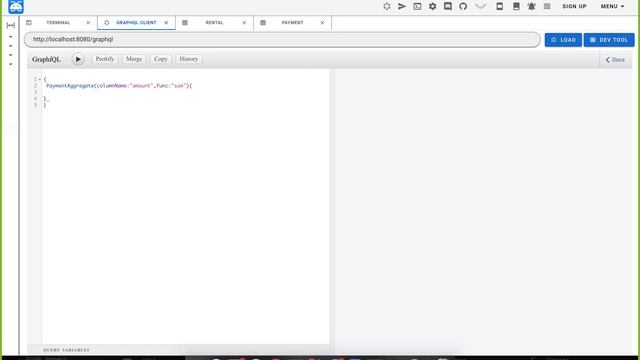This screenshot has width=640, height=360.
Task: Click the line 4 closing brace
Action: 46,99
